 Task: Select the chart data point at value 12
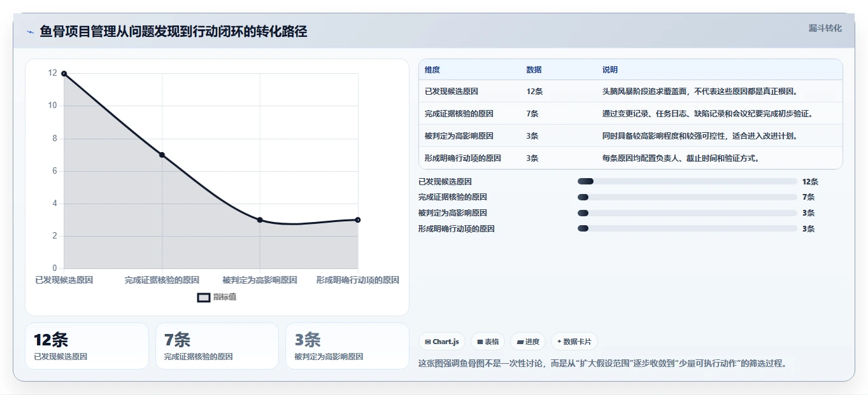click(x=64, y=74)
